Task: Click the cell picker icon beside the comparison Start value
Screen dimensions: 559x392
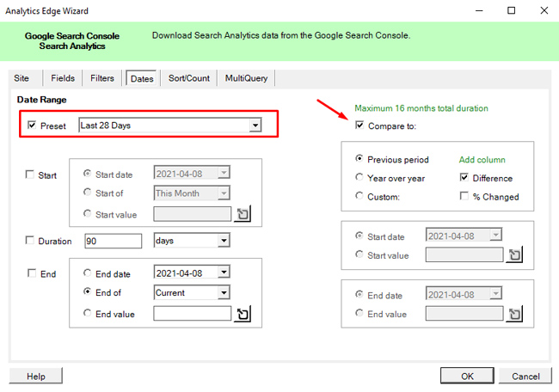Action: click(514, 254)
